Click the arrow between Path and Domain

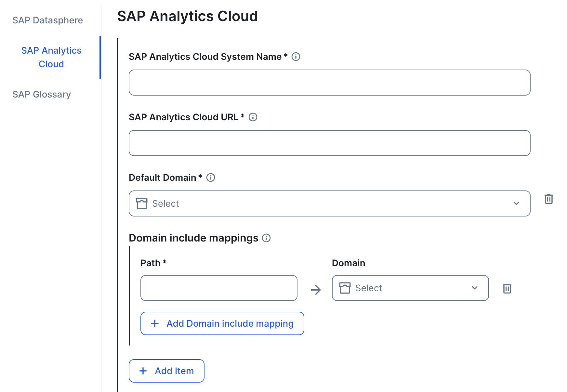315,290
